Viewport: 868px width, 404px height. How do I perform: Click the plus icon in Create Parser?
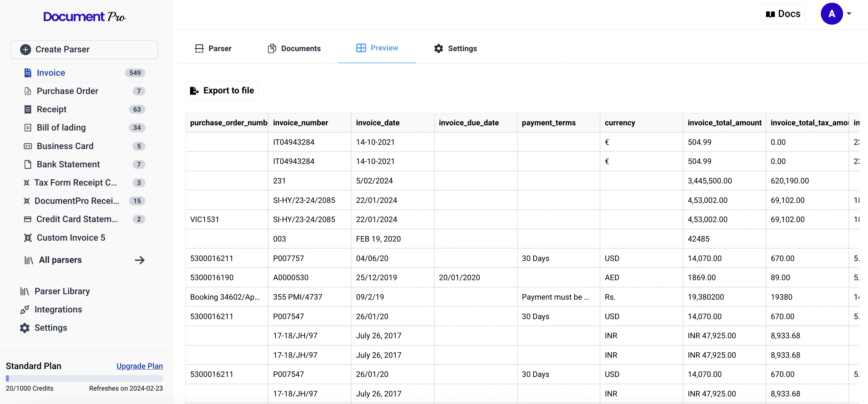[x=25, y=50]
